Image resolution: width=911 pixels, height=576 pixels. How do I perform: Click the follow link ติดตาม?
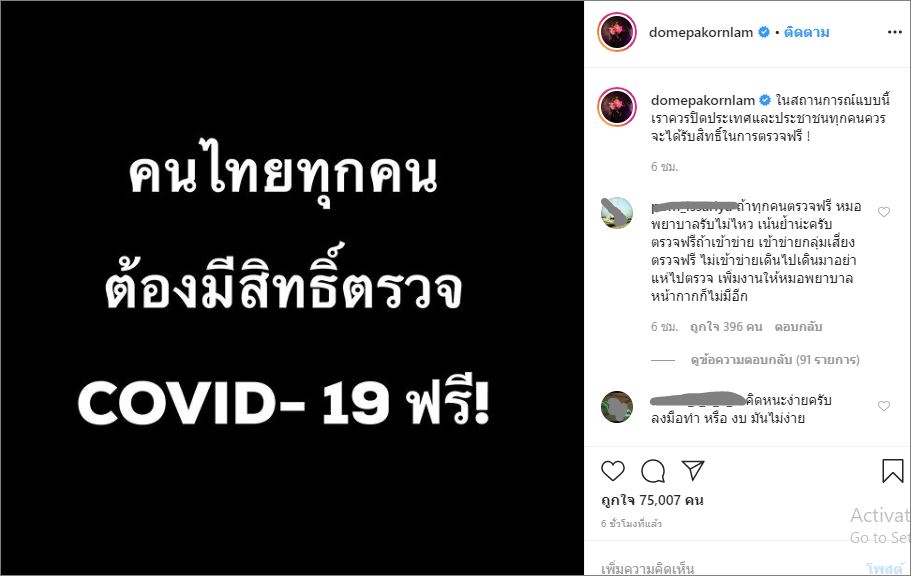[806, 33]
